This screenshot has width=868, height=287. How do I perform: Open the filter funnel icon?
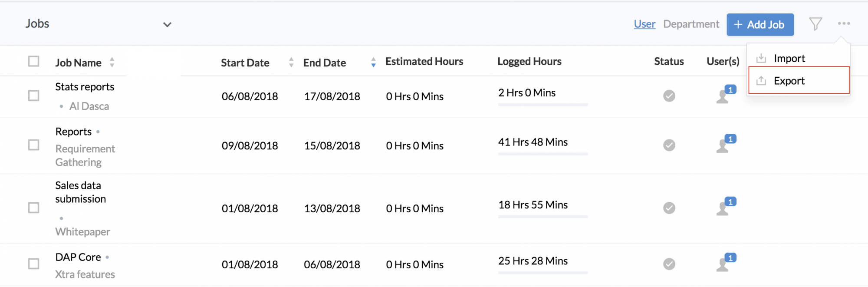pyautogui.click(x=815, y=24)
